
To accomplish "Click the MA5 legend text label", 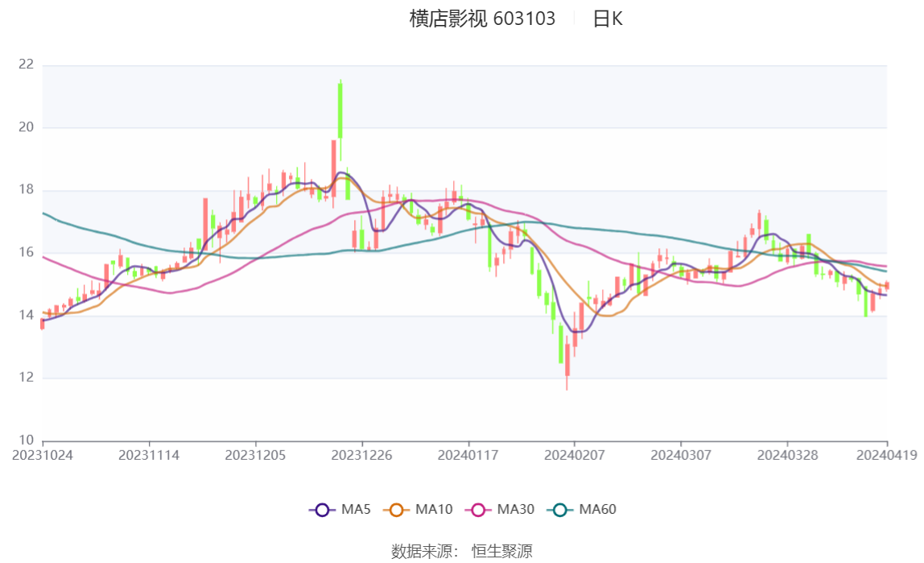I will 356,510.
